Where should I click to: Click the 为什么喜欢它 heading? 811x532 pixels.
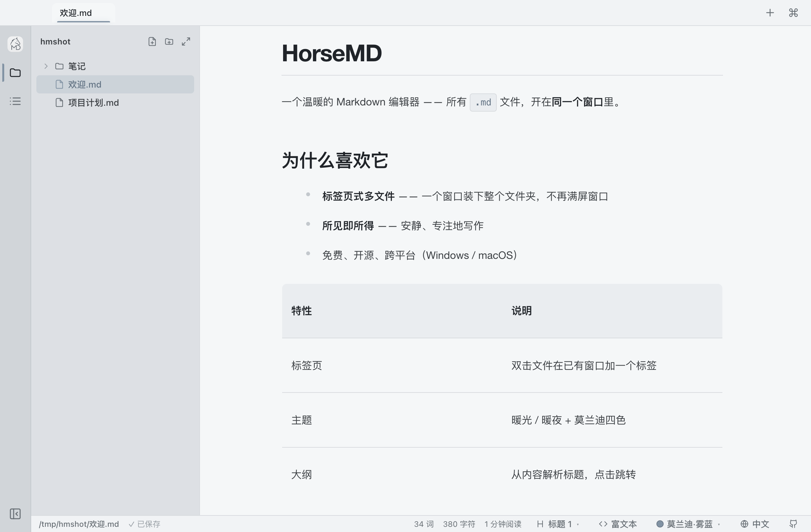tap(335, 160)
